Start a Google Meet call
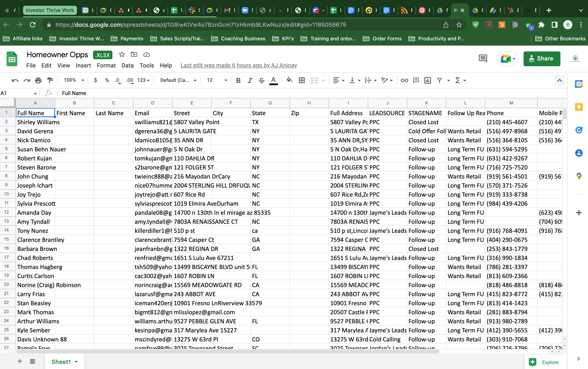Viewport: 588px width, 369px height. click(508, 59)
